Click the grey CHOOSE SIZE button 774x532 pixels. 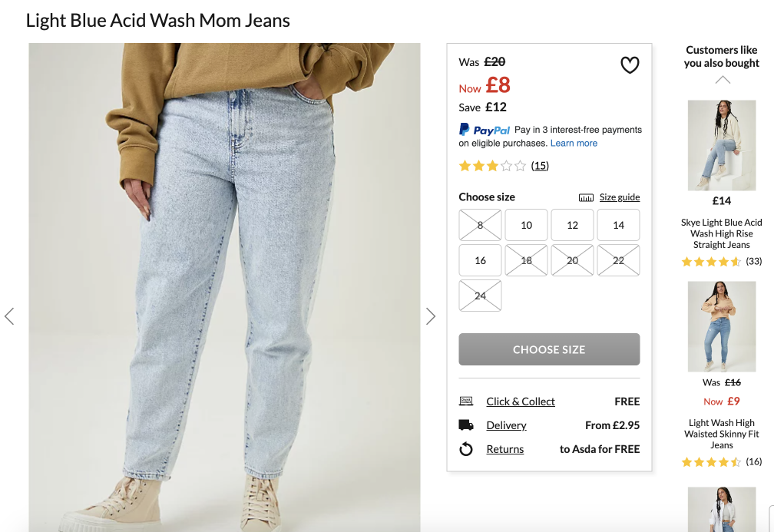(x=549, y=349)
